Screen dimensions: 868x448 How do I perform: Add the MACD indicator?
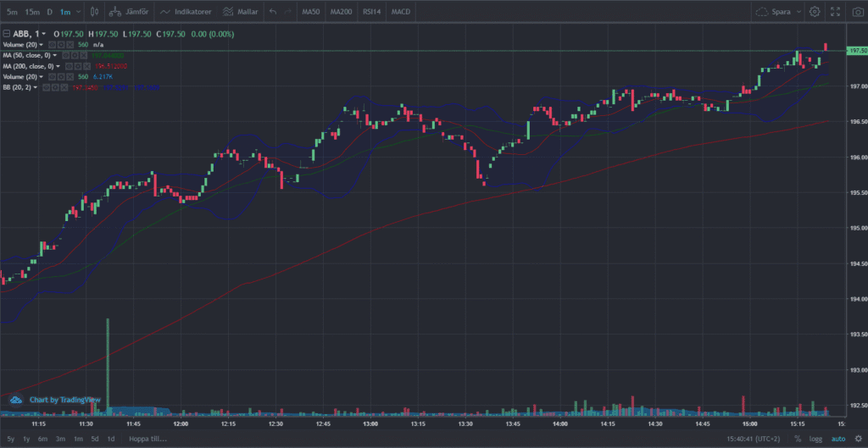click(x=401, y=12)
